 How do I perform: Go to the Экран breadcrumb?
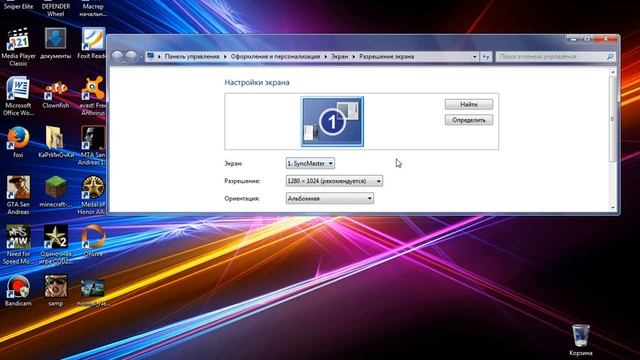click(x=339, y=57)
